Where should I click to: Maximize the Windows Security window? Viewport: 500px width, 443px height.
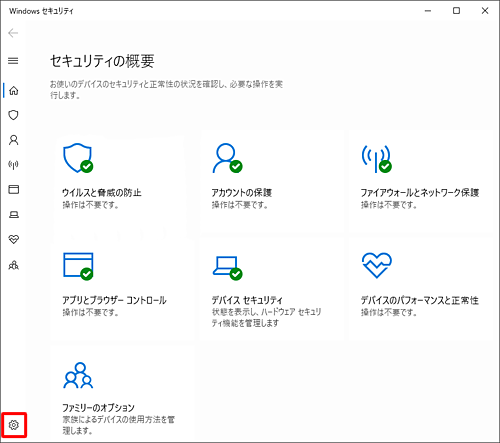456,11
